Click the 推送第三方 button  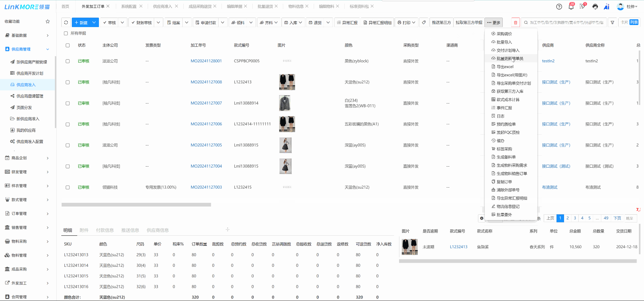pyautogui.click(x=441, y=22)
